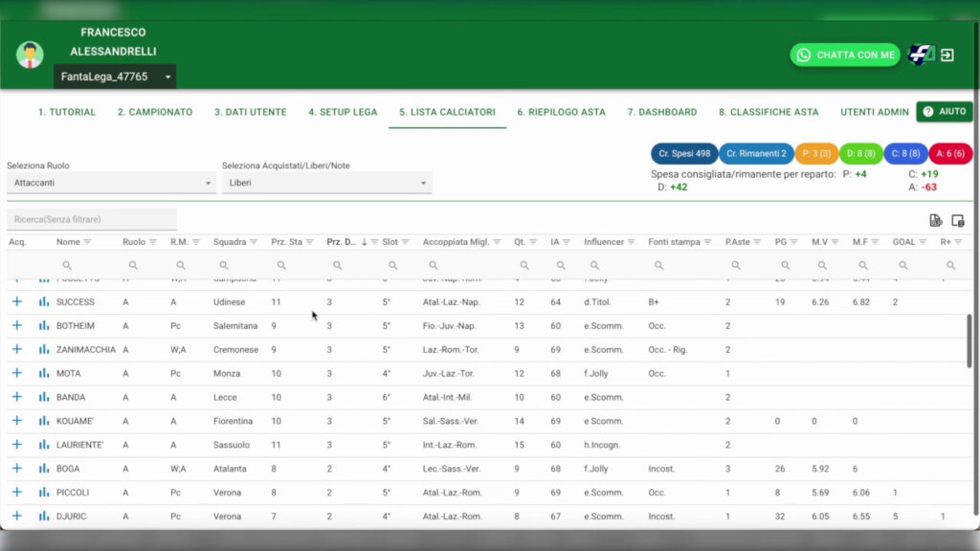This screenshot has height=551, width=980.
Task: Click the AIUTO help button
Action: pyautogui.click(x=945, y=111)
